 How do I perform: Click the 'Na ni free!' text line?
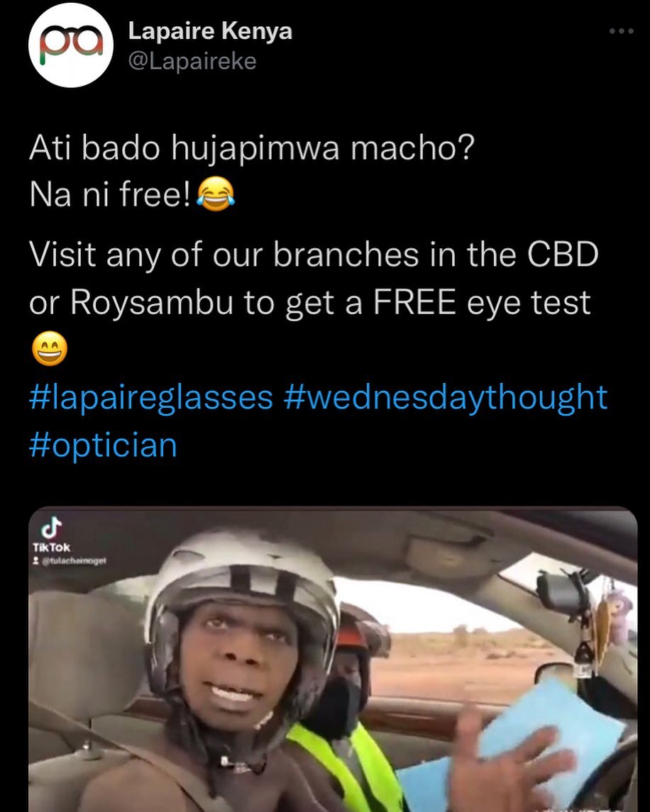[x=110, y=194]
